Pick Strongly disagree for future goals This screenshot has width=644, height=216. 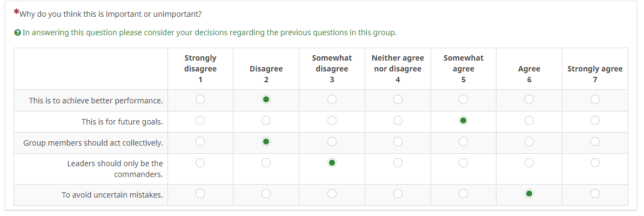coord(200,121)
